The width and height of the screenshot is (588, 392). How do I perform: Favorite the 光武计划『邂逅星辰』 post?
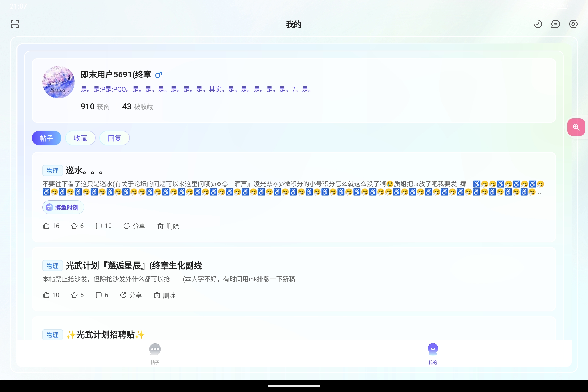(74, 295)
